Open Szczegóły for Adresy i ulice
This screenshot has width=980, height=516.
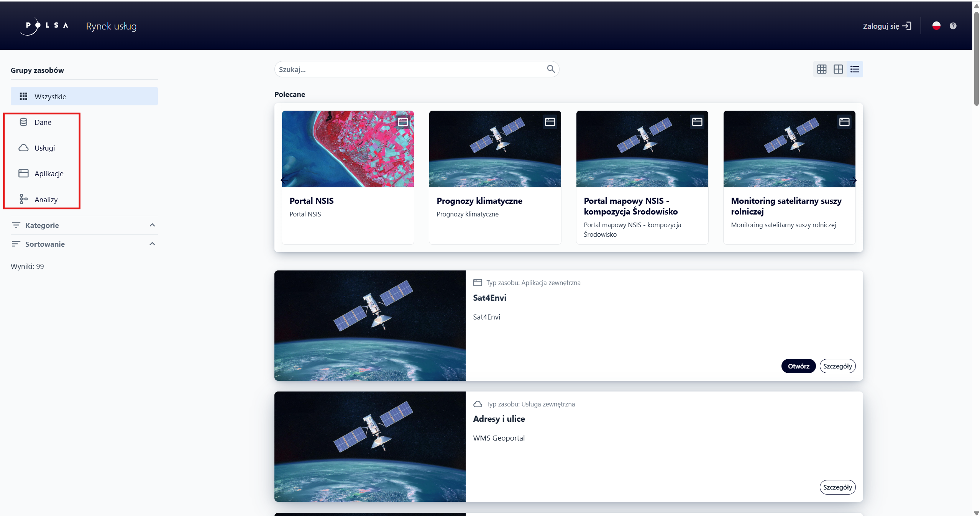837,487
